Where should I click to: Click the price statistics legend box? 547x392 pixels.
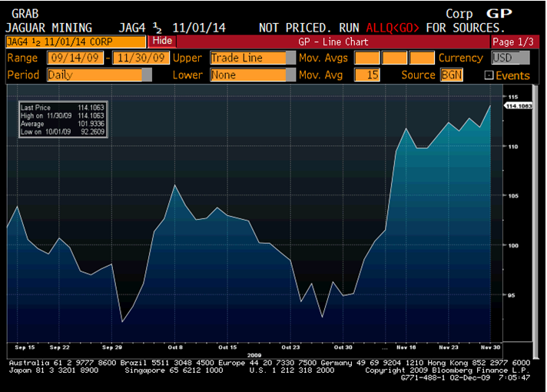pos(62,119)
